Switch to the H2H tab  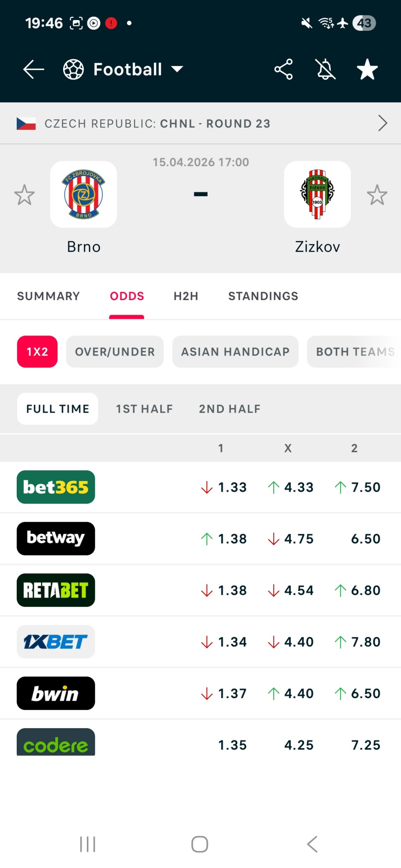[x=186, y=296]
